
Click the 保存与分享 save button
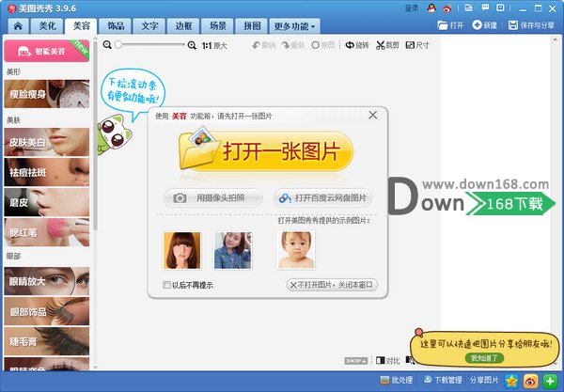point(531,25)
